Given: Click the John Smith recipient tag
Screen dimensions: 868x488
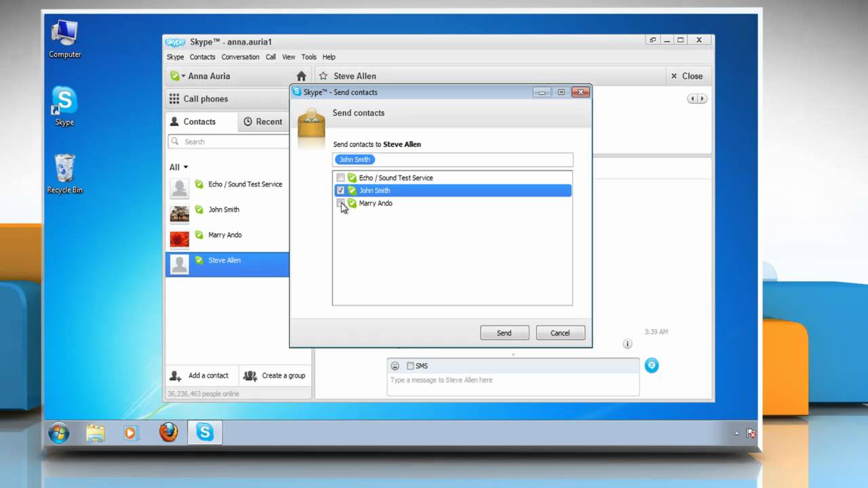Looking at the screenshot, I should pyautogui.click(x=355, y=159).
